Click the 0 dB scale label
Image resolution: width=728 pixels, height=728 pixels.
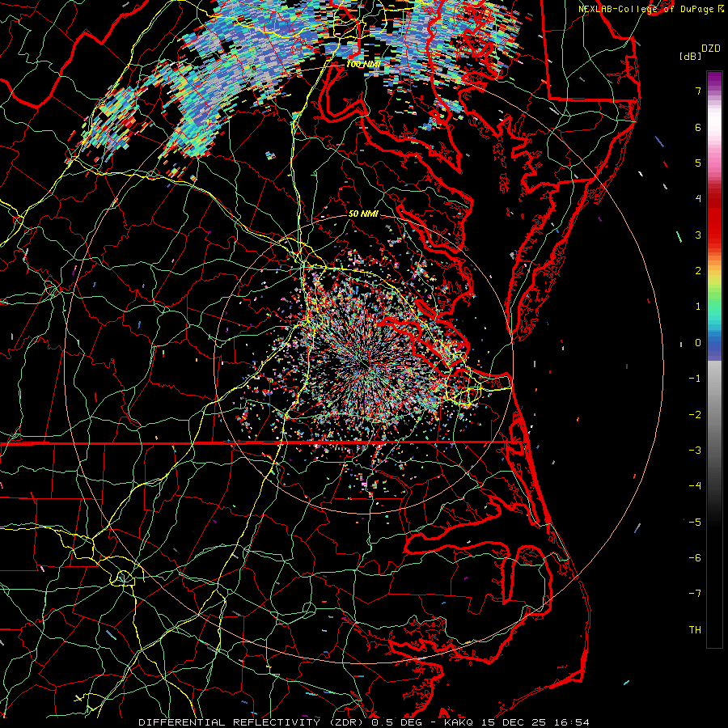click(x=698, y=343)
